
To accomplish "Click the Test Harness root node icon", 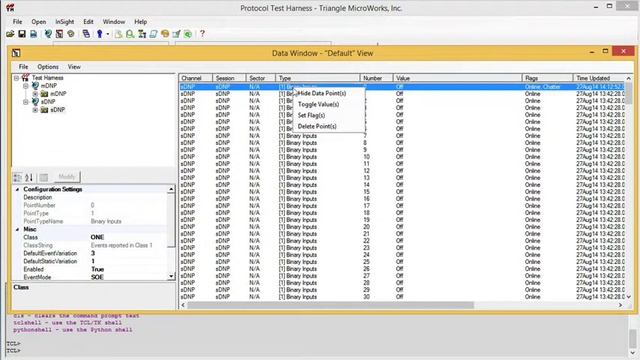I will [25, 78].
